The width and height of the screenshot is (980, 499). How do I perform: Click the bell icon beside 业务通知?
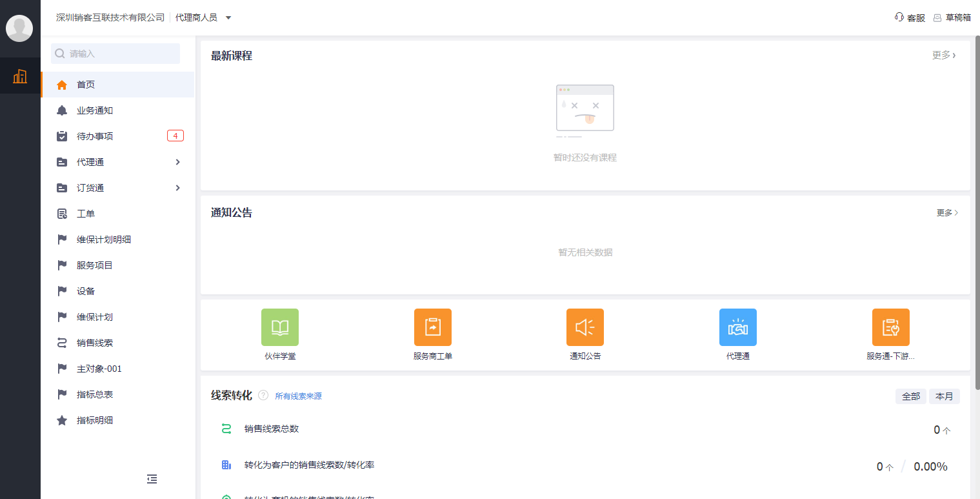pos(62,110)
